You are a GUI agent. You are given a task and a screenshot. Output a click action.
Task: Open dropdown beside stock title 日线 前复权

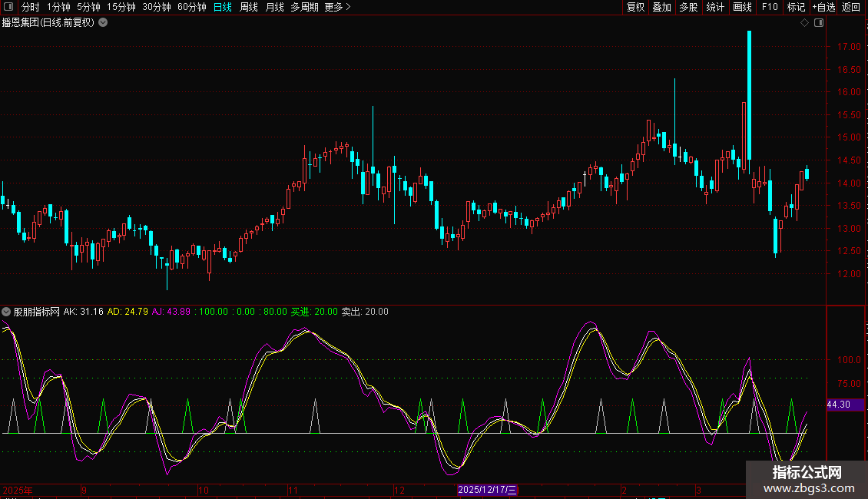[x=103, y=22]
